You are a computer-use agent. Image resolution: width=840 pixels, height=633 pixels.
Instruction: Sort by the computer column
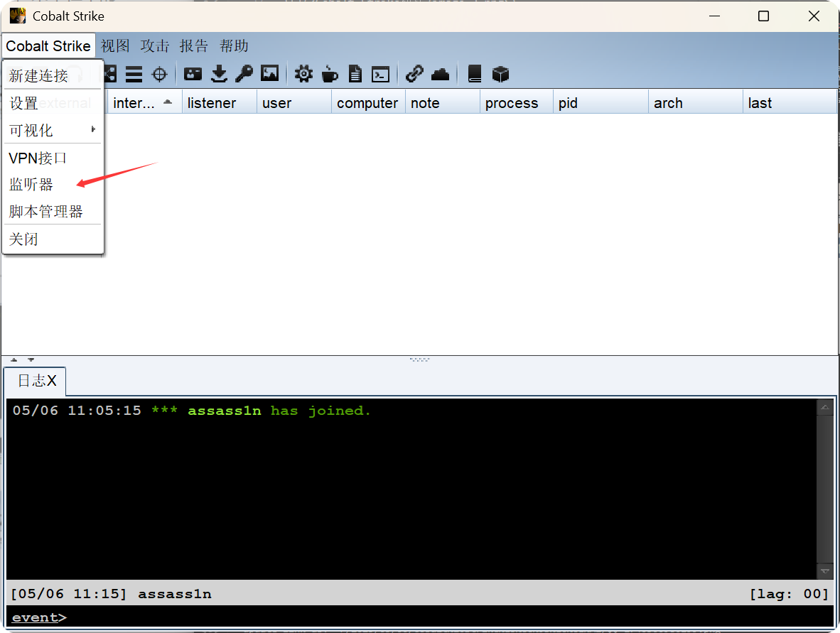click(369, 103)
